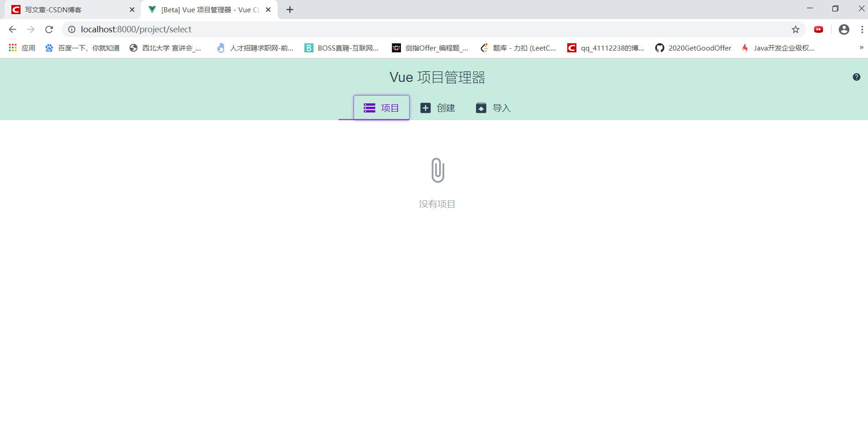This screenshot has height=423, width=868.
Task: Open the 题库 - 力扣 LeetCode bookmark
Action: [519, 48]
